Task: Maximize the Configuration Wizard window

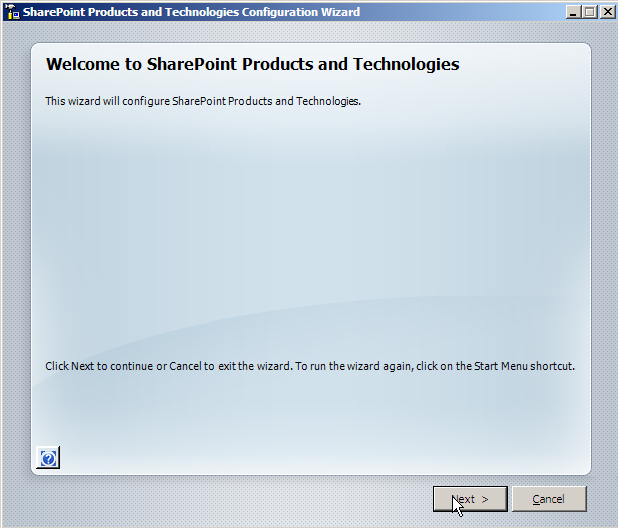Action: click(x=588, y=12)
